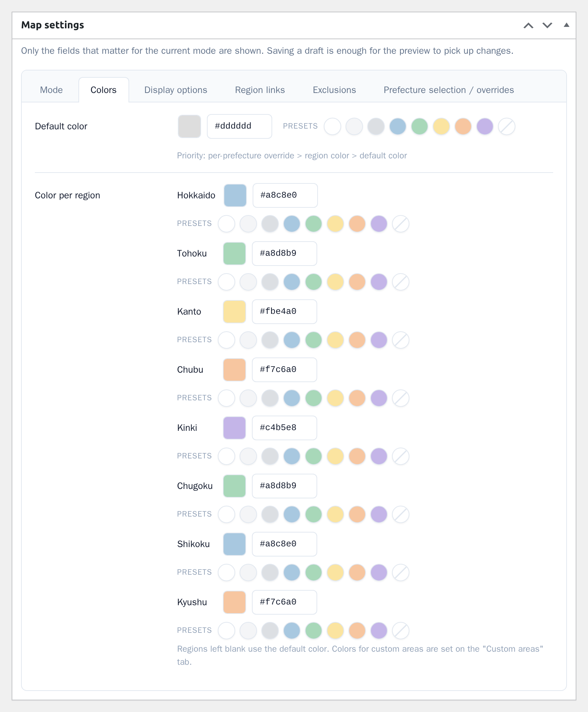This screenshot has width=588, height=712.
Task: Edit the Kyushu hex value field
Action: [285, 602]
